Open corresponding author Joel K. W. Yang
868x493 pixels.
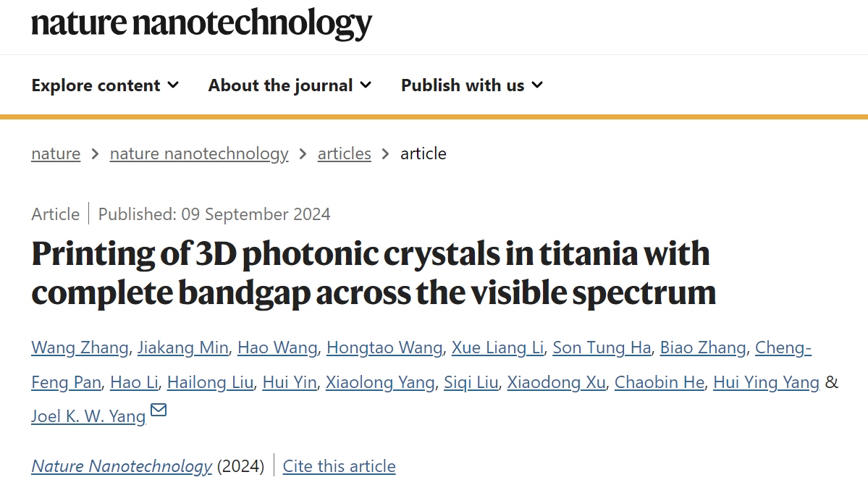[x=88, y=416]
